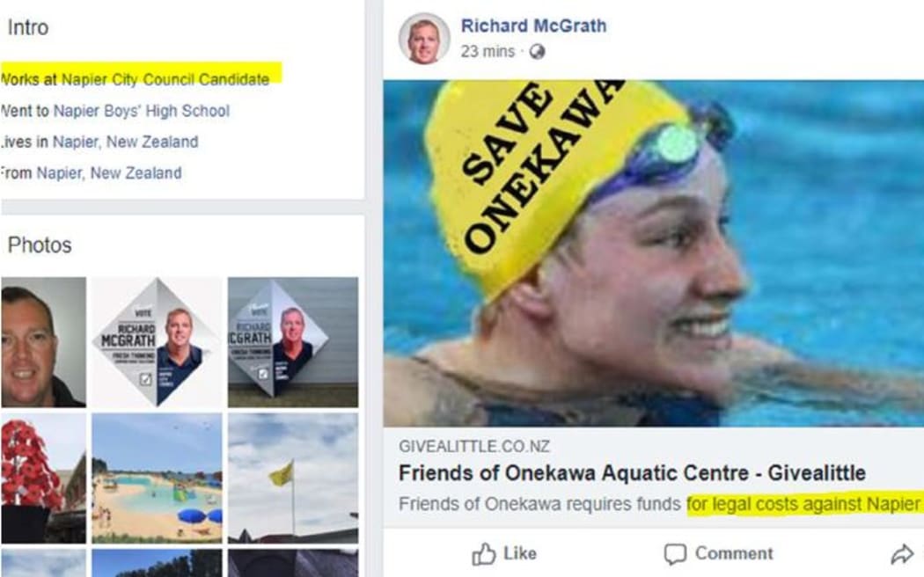Open Richard McGrath's profile picture avatar
Image resolution: width=924 pixels, height=577 pixels.
424,39
